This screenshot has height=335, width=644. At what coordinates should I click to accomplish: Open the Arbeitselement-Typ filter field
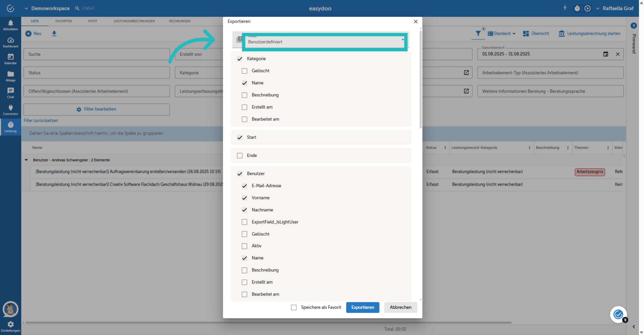click(550, 73)
